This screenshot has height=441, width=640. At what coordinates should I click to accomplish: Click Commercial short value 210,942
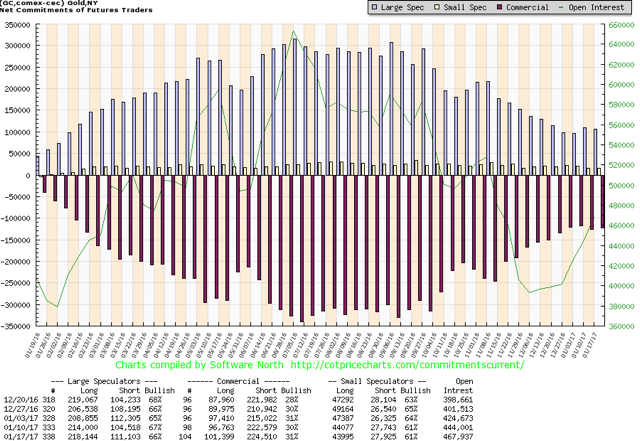click(x=262, y=409)
